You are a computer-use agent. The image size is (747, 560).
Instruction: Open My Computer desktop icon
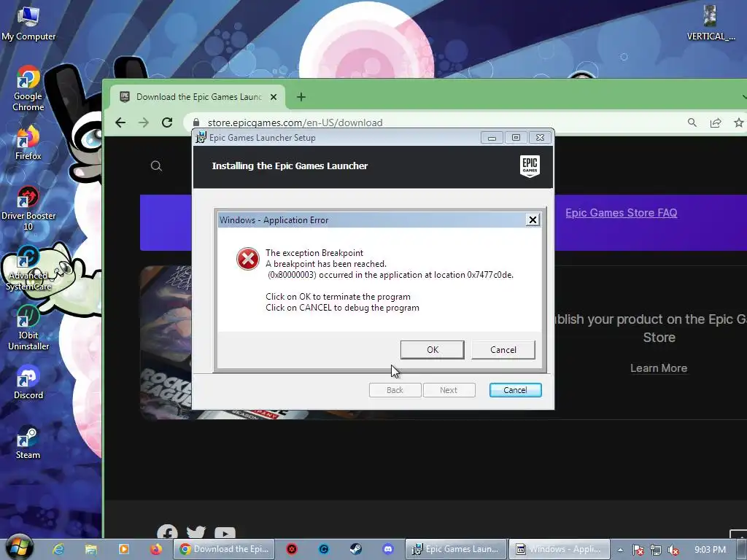(x=28, y=23)
